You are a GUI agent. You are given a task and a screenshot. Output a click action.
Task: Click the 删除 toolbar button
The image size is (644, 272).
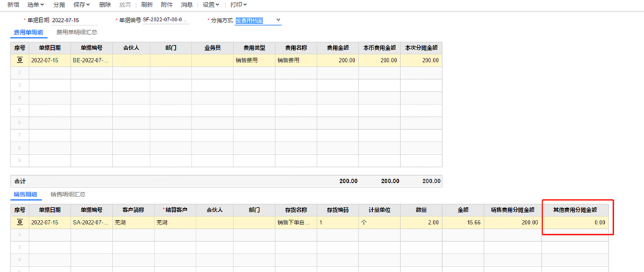point(105,5)
